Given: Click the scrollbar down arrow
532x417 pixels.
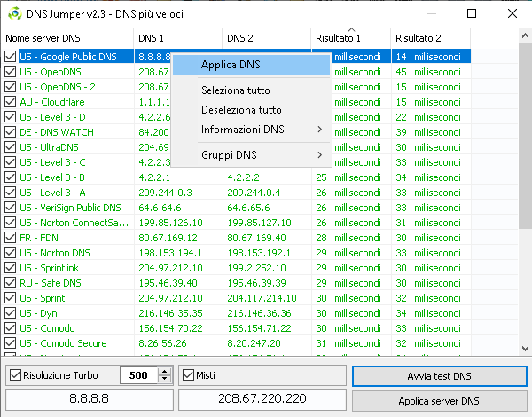Looking at the screenshot, I should [525, 349].
